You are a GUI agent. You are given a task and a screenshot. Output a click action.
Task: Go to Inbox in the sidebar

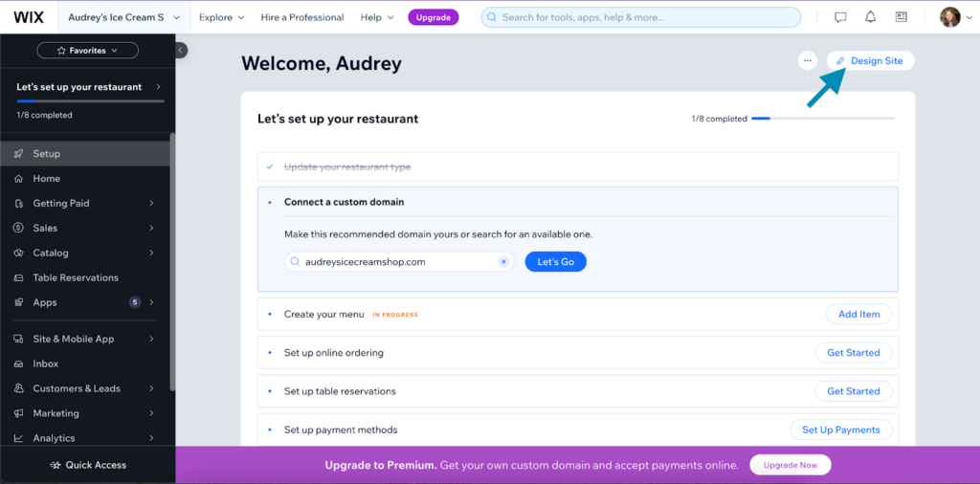coord(46,363)
